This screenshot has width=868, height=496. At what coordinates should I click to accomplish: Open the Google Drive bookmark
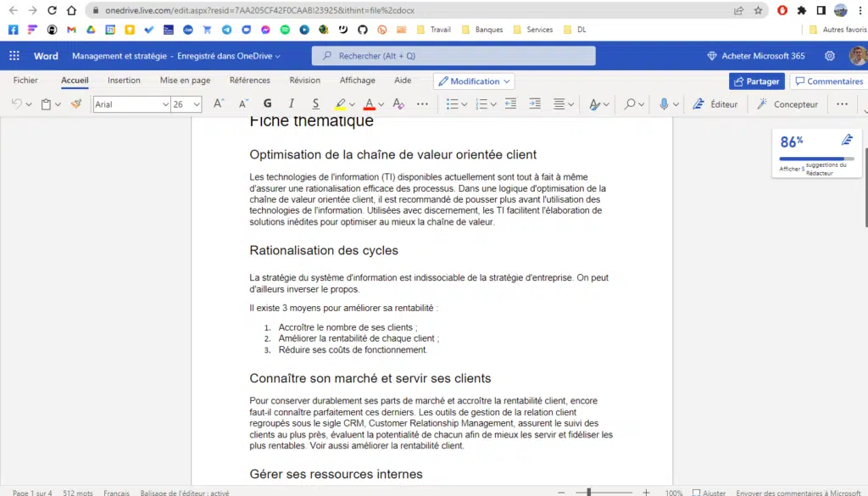tap(91, 30)
